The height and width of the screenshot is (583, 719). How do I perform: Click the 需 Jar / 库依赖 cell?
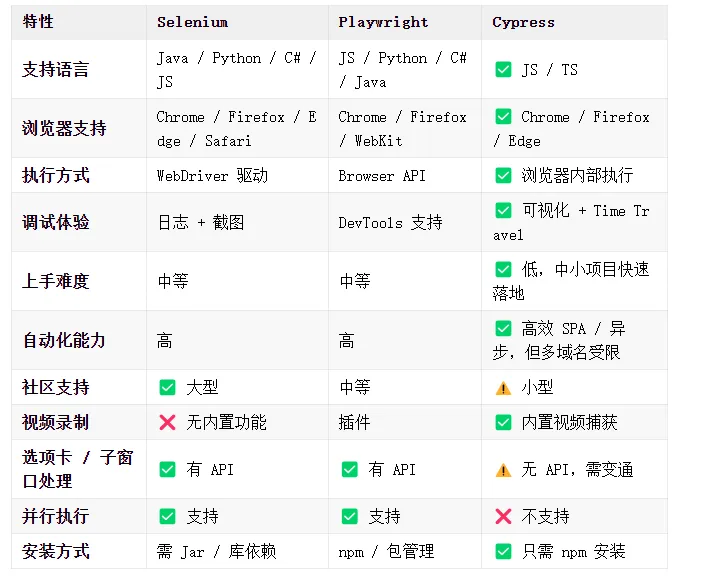tap(216, 551)
